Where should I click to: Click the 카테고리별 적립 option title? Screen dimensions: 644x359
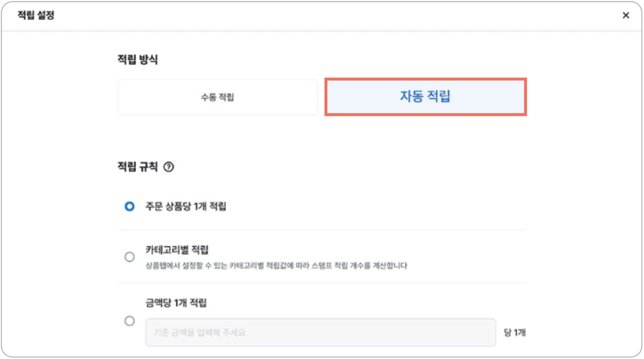(177, 250)
